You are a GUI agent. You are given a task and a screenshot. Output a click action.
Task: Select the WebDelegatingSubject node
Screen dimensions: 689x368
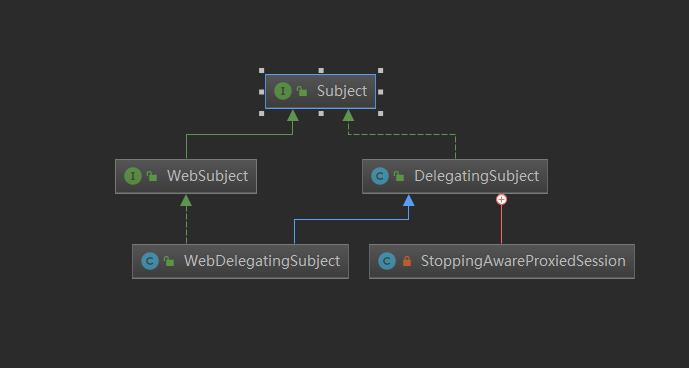click(240, 261)
